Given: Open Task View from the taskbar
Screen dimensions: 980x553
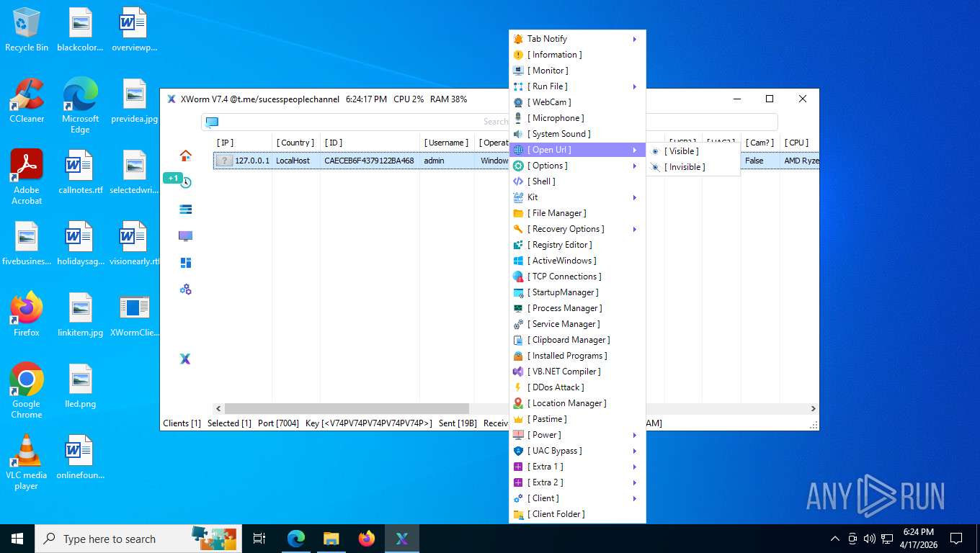Looking at the screenshot, I should point(260,539).
